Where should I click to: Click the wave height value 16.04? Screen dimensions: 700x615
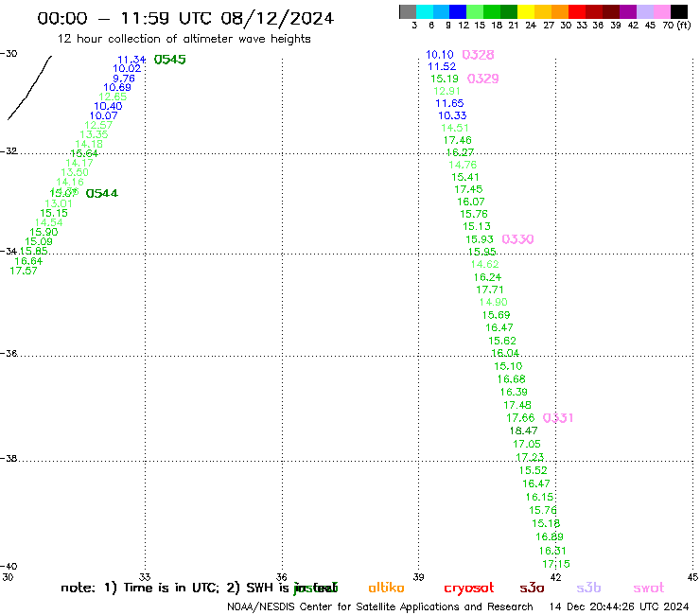point(505,353)
